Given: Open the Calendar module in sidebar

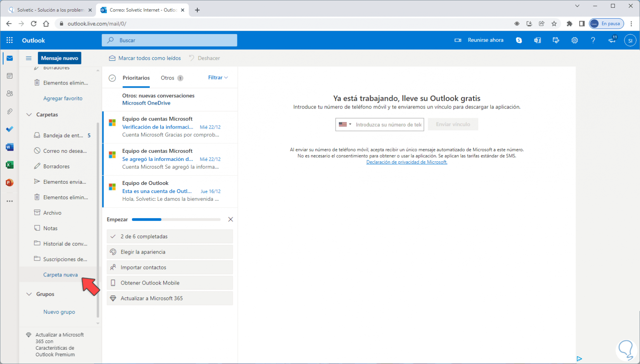Looking at the screenshot, I should pos(10,76).
